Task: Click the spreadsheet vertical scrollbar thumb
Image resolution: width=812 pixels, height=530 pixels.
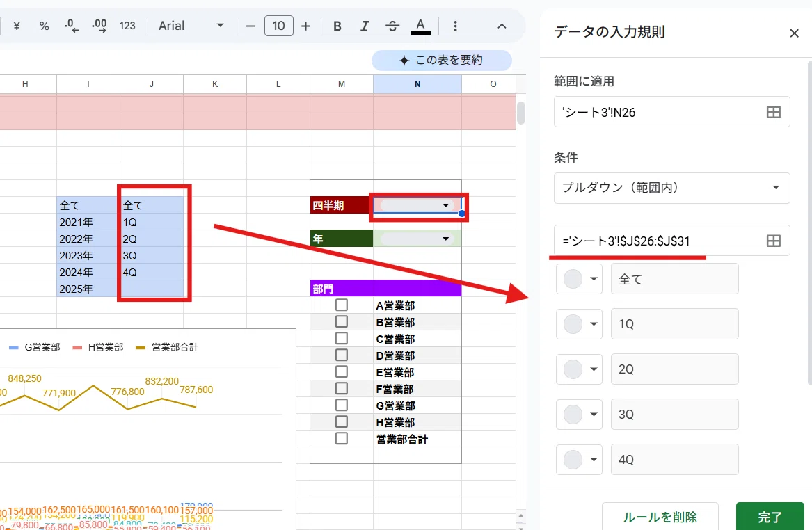Action: 521,113
